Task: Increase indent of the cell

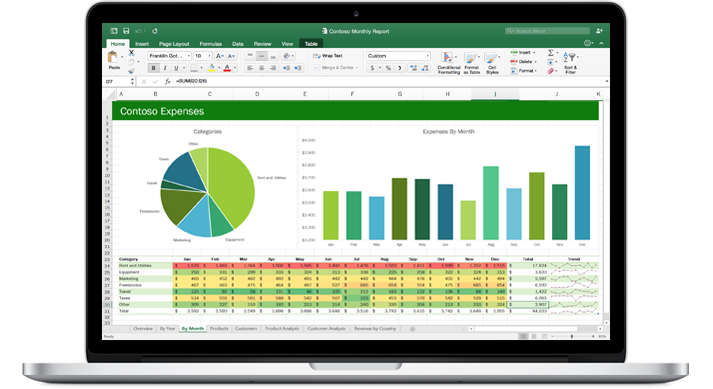Action: [x=298, y=68]
